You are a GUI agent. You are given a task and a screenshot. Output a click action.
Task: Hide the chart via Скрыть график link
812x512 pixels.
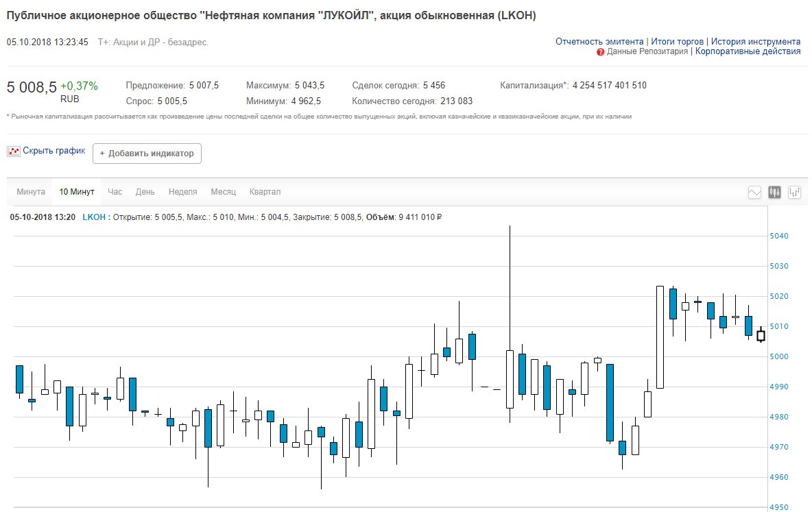pyautogui.click(x=54, y=151)
